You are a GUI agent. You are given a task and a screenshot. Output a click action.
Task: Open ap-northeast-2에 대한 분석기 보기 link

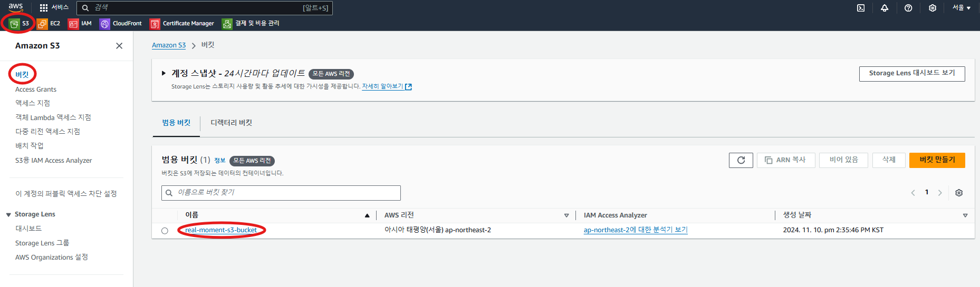click(636, 230)
